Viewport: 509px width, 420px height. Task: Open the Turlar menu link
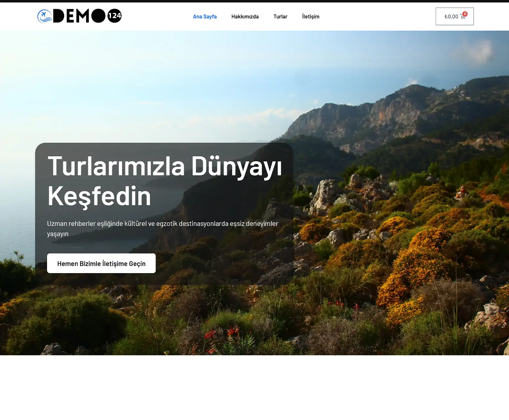click(x=280, y=16)
